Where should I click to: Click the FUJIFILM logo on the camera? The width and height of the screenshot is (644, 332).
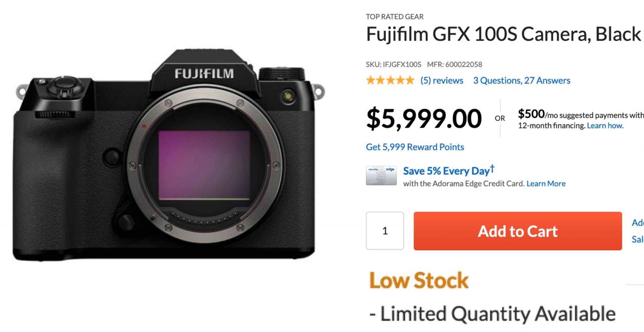pyautogui.click(x=204, y=74)
